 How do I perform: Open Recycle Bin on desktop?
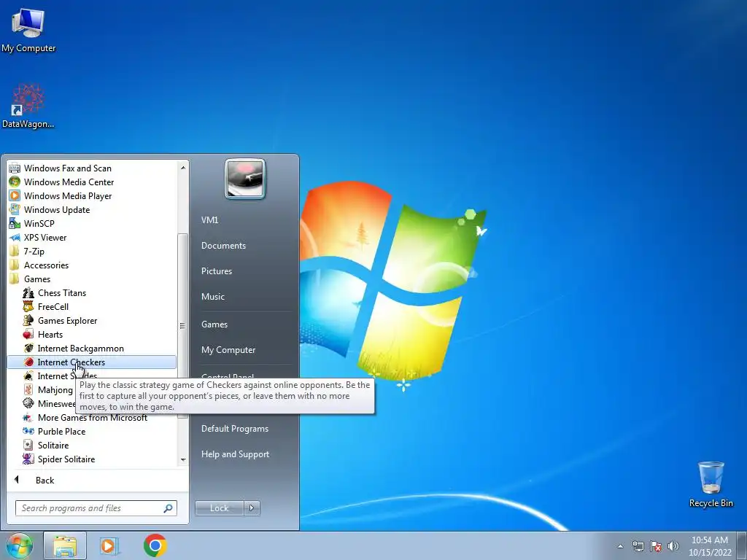pyautogui.click(x=711, y=484)
